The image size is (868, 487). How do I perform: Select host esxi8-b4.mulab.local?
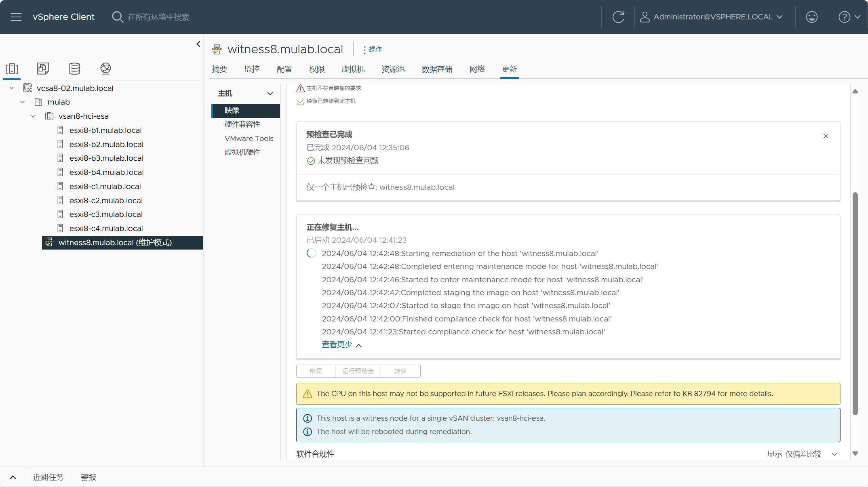106,172
